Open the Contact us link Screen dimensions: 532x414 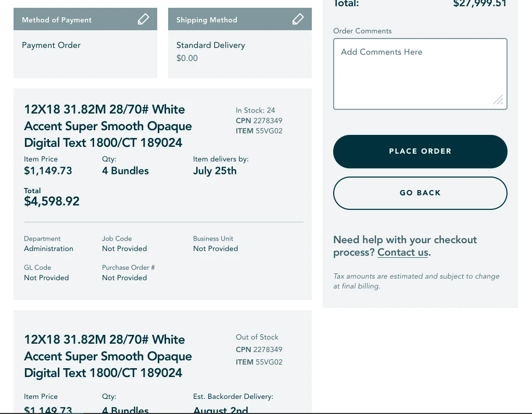[403, 253]
